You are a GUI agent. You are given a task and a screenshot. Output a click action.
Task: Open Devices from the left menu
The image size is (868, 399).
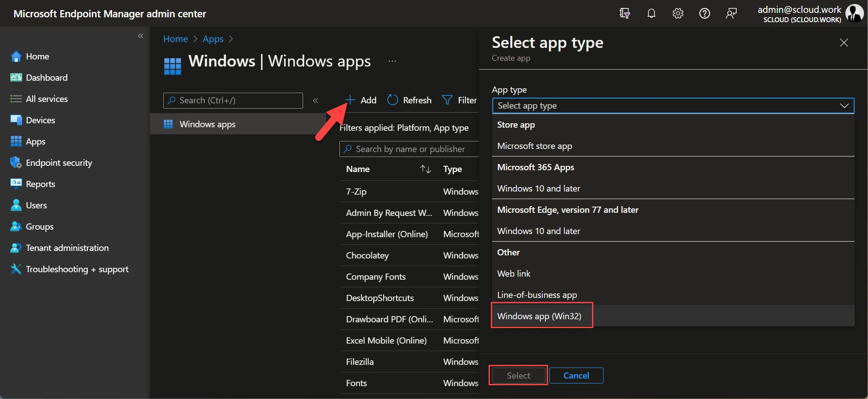[40, 120]
